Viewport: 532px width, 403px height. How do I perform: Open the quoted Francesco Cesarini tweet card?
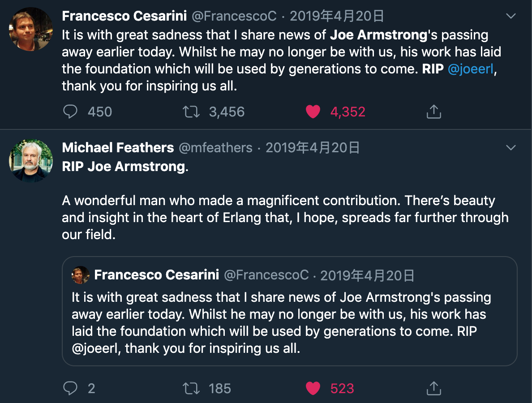click(x=289, y=322)
